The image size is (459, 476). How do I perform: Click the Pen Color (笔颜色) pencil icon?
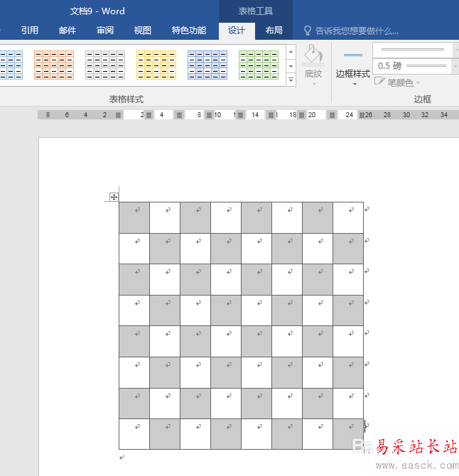pyautogui.click(x=379, y=82)
